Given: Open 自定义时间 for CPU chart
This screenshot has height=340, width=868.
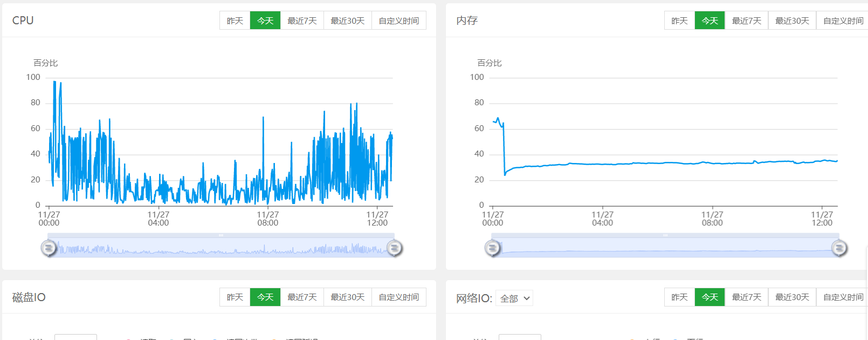Looking at the screenshot, I should coord(399,21).
